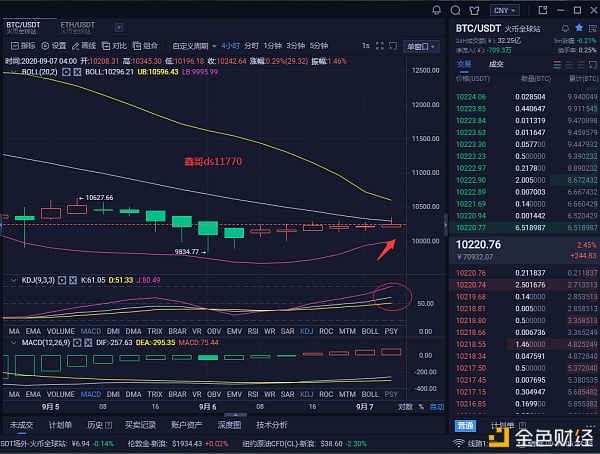Select the 4小时 timeframe
The width and height of the screenshot is (600, 454).
pyautogui.click(x=230, y=46)
